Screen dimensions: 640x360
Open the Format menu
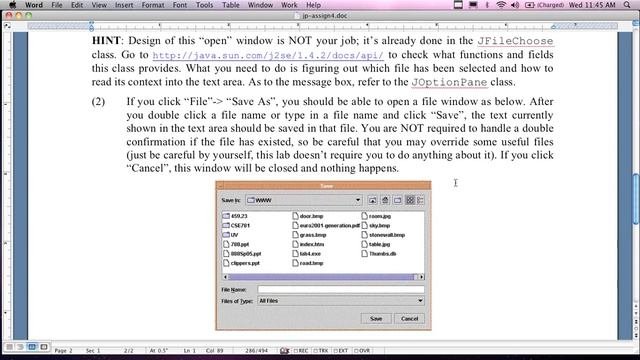pos(153,5)
